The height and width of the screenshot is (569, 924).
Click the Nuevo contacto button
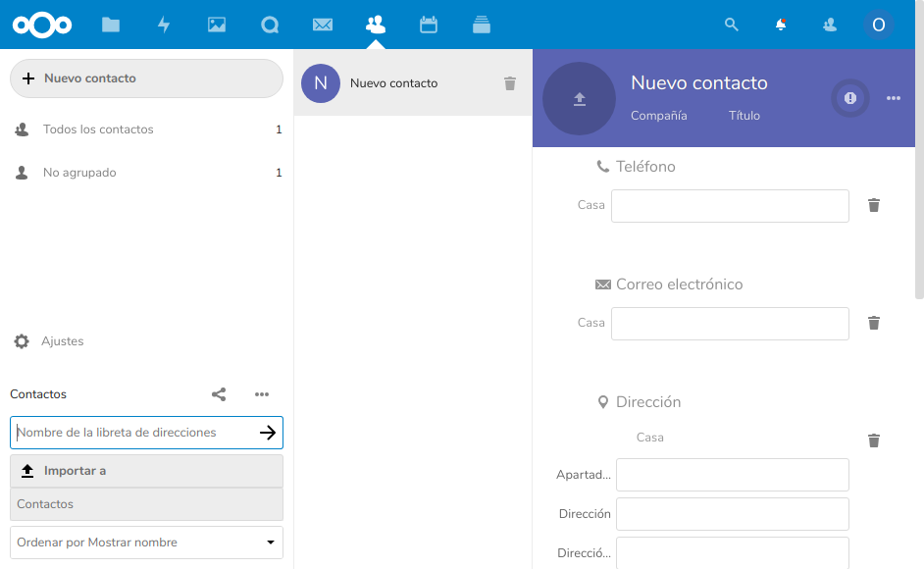tap(146, 78)
